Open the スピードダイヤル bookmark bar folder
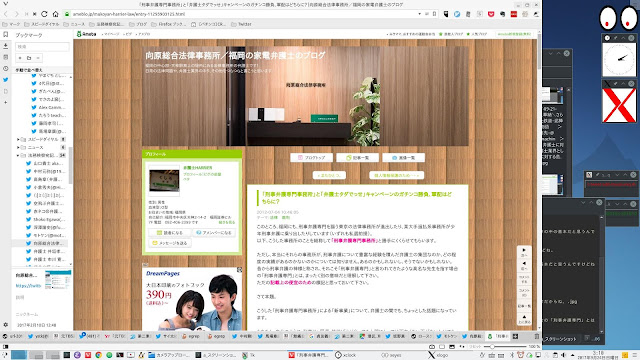This screenshot has height=360, width=640. pyautogui.click(x=42, y=24)
